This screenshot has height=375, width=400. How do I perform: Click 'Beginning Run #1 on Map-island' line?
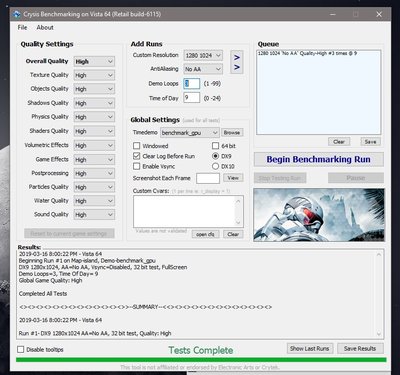coord(87,260)
